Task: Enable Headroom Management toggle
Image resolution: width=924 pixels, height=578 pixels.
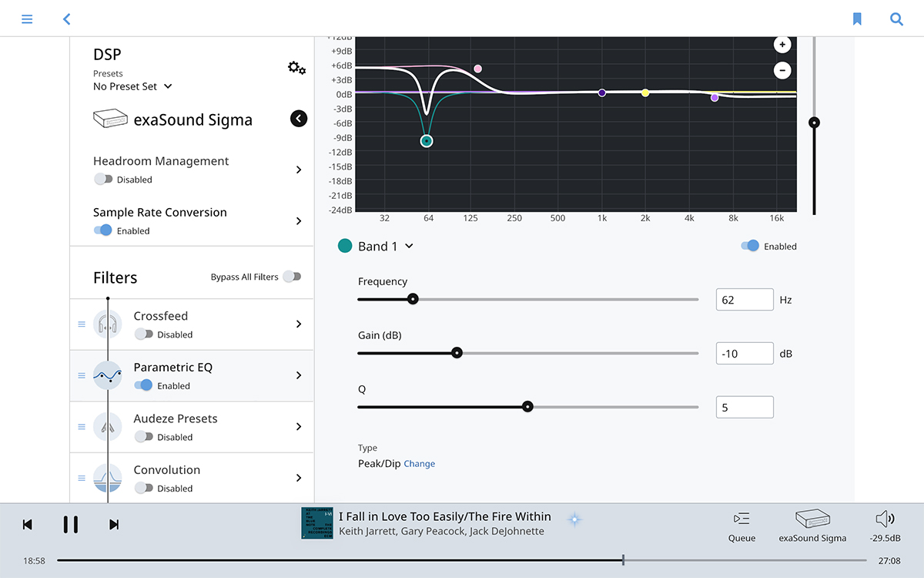Action: click(x=103, y=180)
